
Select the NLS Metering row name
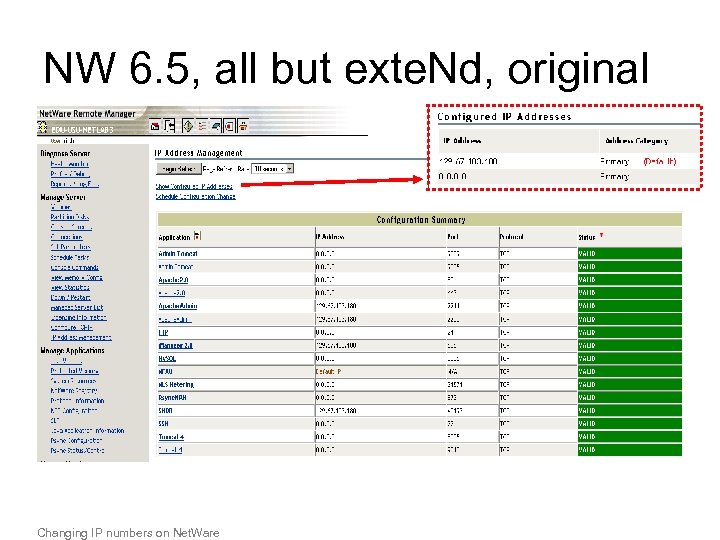(x=176, y=384)
